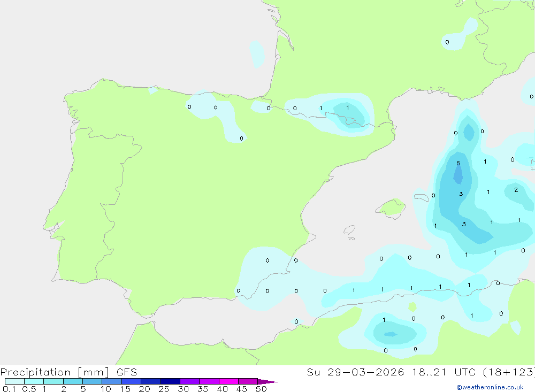
Task: Click the "0.1" legend label
Action: coord(9,389)
